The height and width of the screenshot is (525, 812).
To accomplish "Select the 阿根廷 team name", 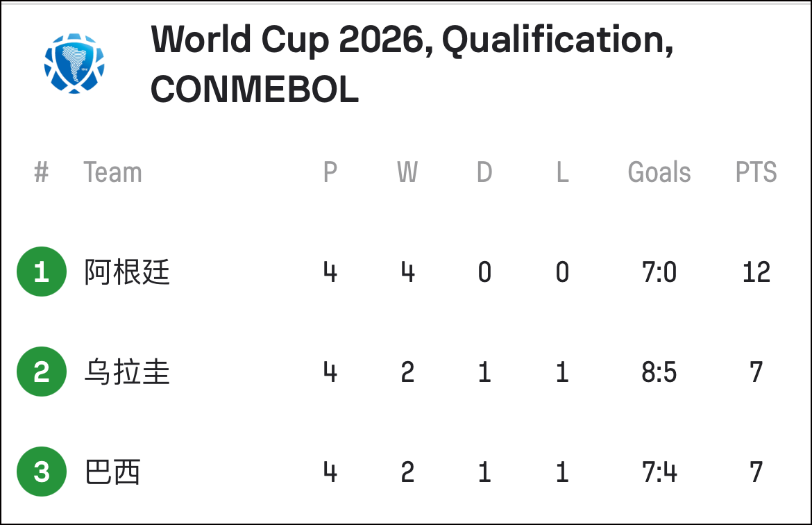I will (x=127, y=272).
